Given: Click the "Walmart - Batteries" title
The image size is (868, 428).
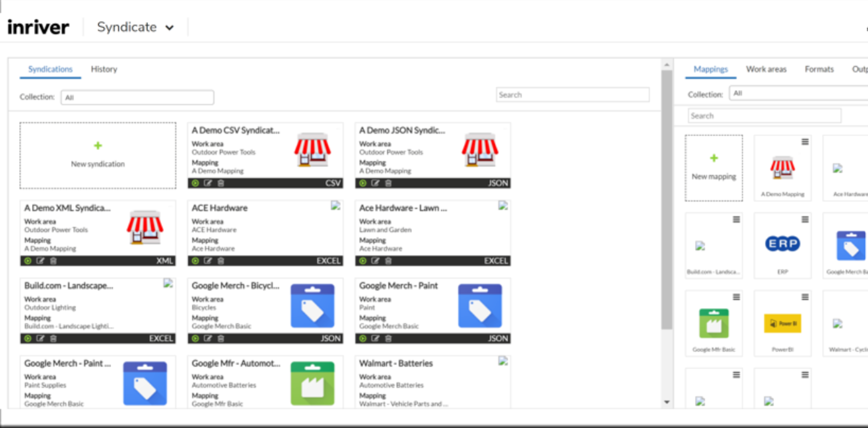Looking at the screenshot, I should coord(396,363).
